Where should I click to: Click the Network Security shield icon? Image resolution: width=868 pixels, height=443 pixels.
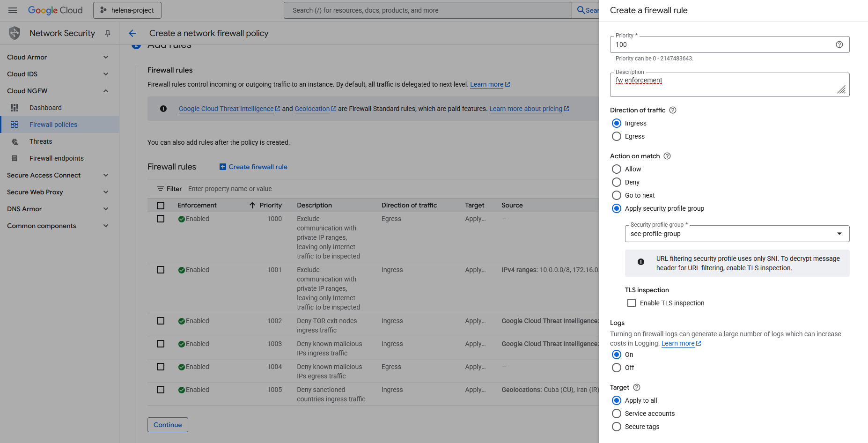(x=15, y=33)
